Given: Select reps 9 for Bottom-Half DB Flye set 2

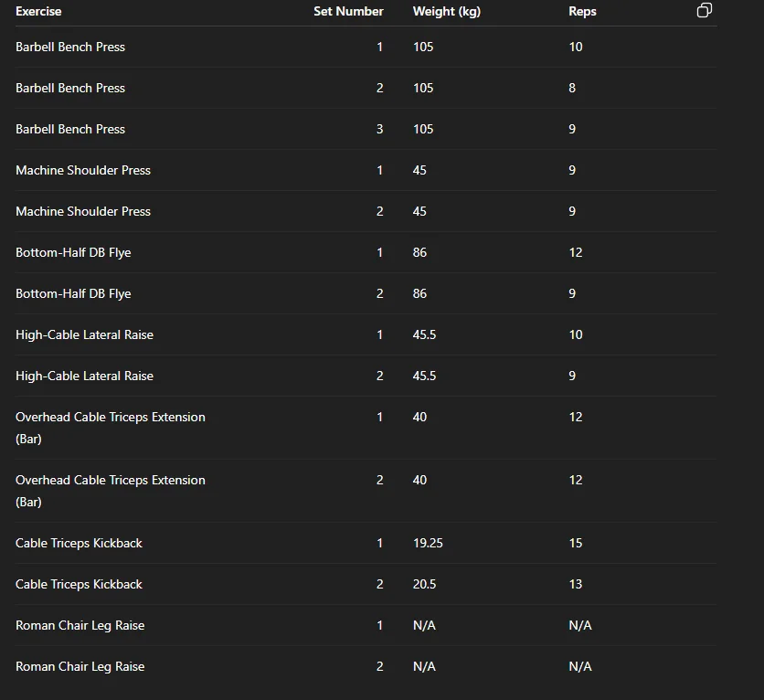Looking at the screenshot, I should [572, 293].
